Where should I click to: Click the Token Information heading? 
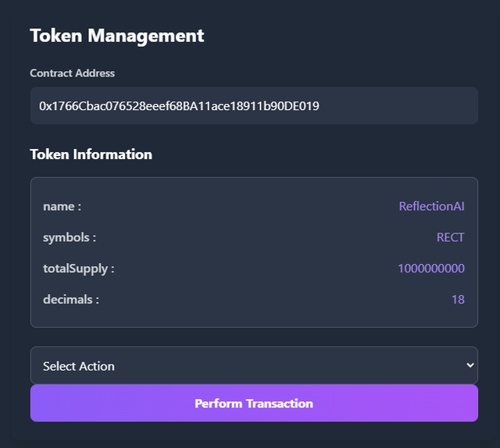click(x=91, y=154)
